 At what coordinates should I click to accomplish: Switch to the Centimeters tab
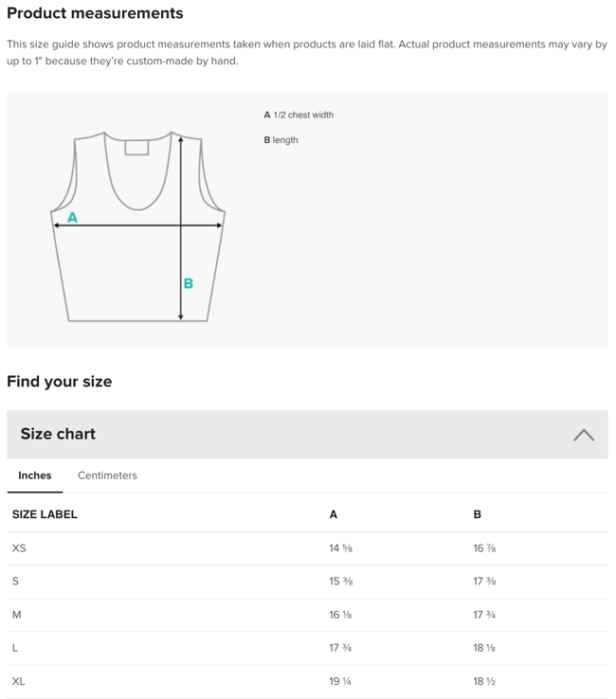click(107, 475)
